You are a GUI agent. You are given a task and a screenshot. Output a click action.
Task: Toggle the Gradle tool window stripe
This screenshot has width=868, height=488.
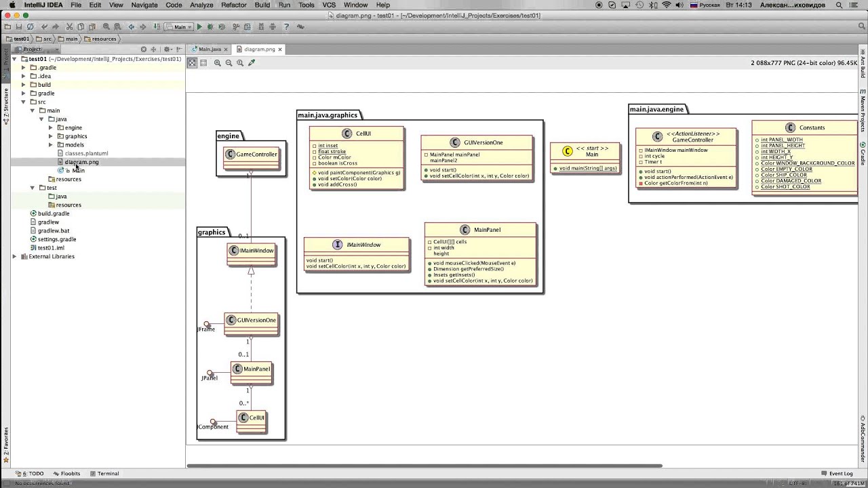(863, 153)
